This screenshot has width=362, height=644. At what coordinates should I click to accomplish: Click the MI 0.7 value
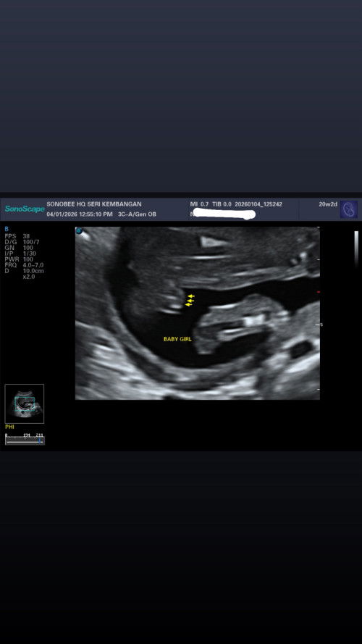click(200, 204)
